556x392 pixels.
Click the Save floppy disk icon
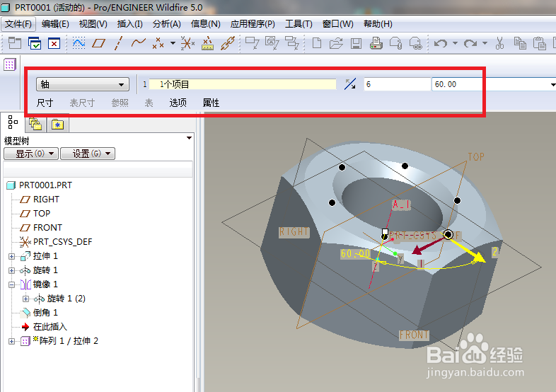coord(356,43)
